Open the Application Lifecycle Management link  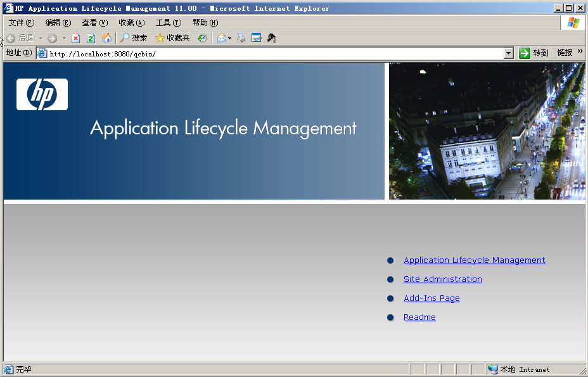pyautogui.click(x=474, y=260)
